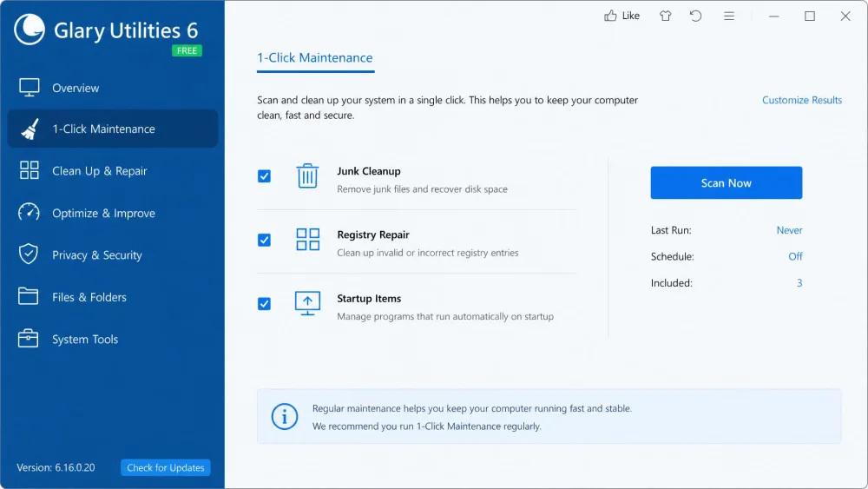This screenshot has width=868, height=489.
Task: Click the info circle icon
Action: (285, 416)
